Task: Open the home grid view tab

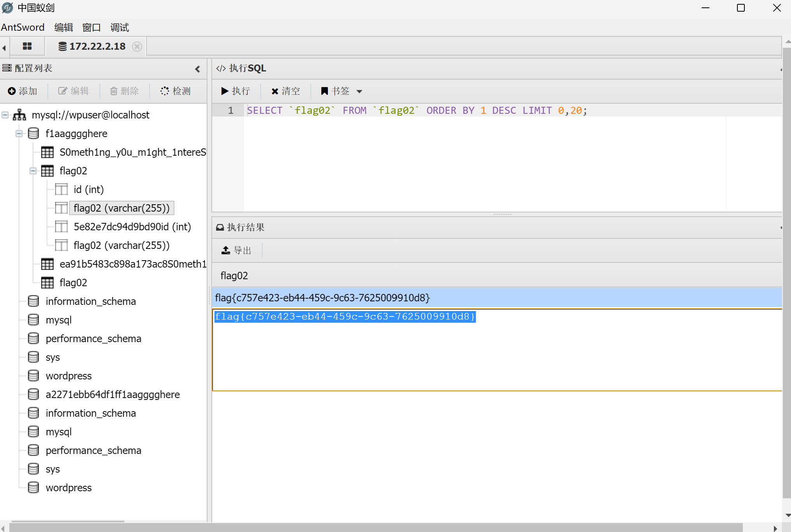Action: pos(27,46)
